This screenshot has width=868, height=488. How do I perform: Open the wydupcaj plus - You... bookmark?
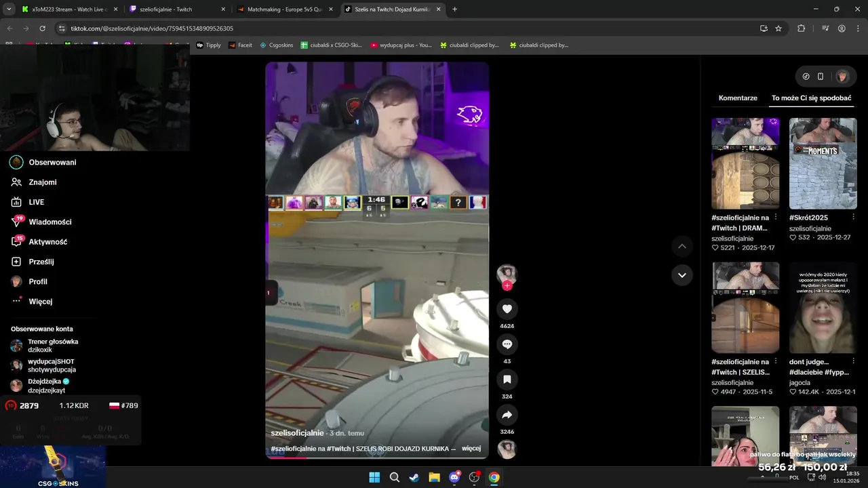401,45
